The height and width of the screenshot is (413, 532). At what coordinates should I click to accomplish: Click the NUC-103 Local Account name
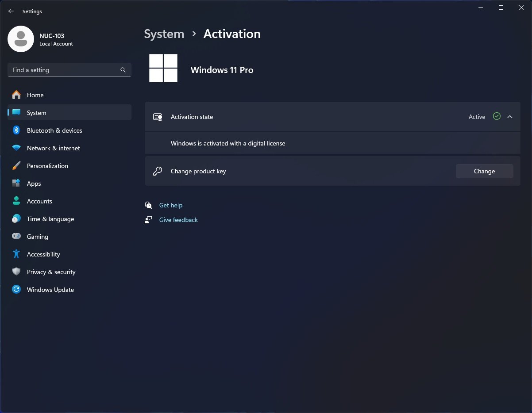(56, 39)
